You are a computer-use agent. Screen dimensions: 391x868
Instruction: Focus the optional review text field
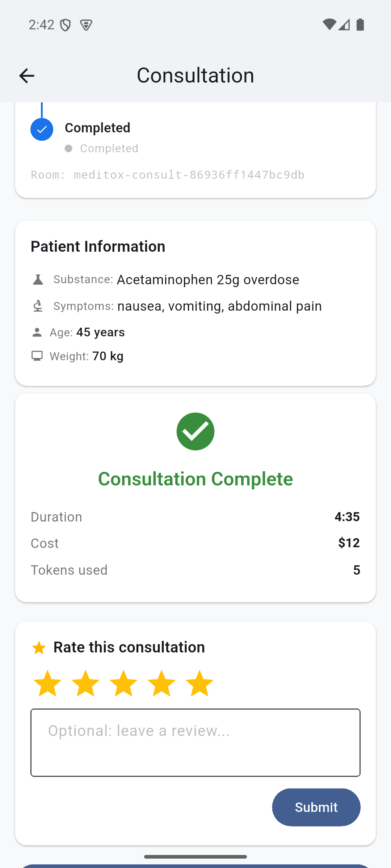point(195,743)
